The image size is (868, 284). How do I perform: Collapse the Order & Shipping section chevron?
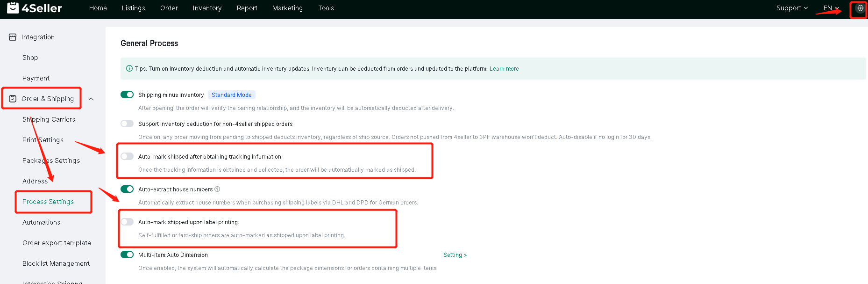91,99
